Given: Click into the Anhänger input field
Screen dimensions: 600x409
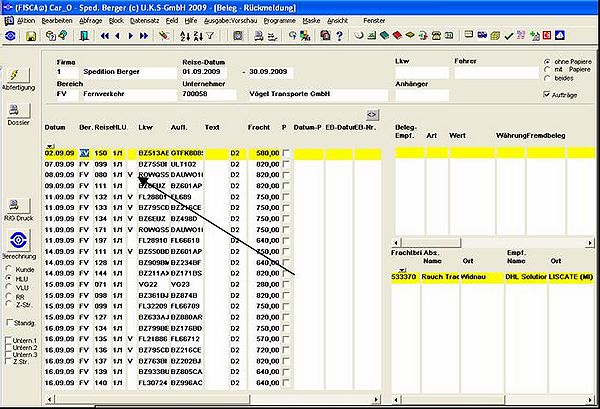Looking at the screenshot, I should [422, 95].
